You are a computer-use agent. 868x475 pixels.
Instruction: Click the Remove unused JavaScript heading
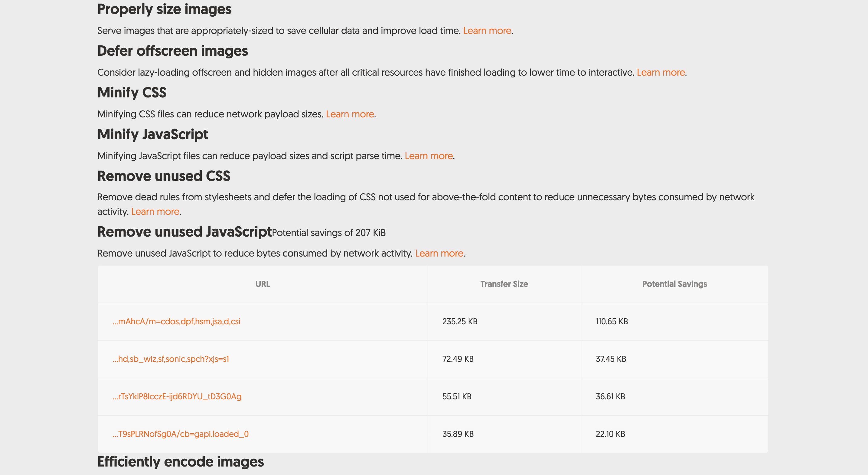184,232
